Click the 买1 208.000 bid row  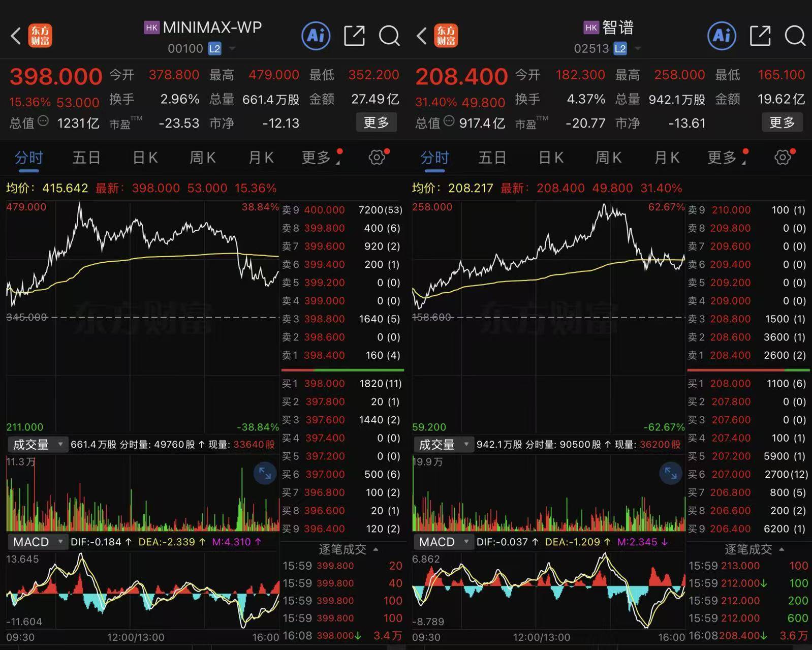pos(747,384)
